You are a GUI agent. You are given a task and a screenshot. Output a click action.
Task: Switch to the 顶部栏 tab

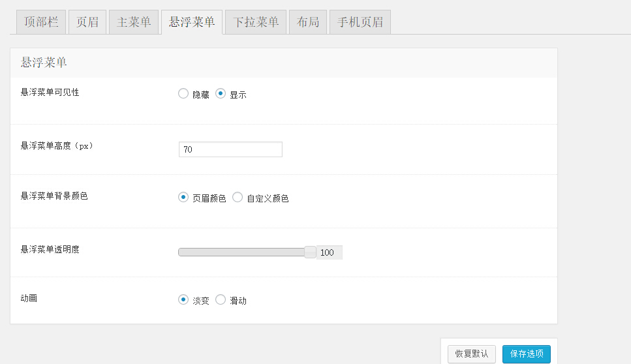(x=41, y=22)
